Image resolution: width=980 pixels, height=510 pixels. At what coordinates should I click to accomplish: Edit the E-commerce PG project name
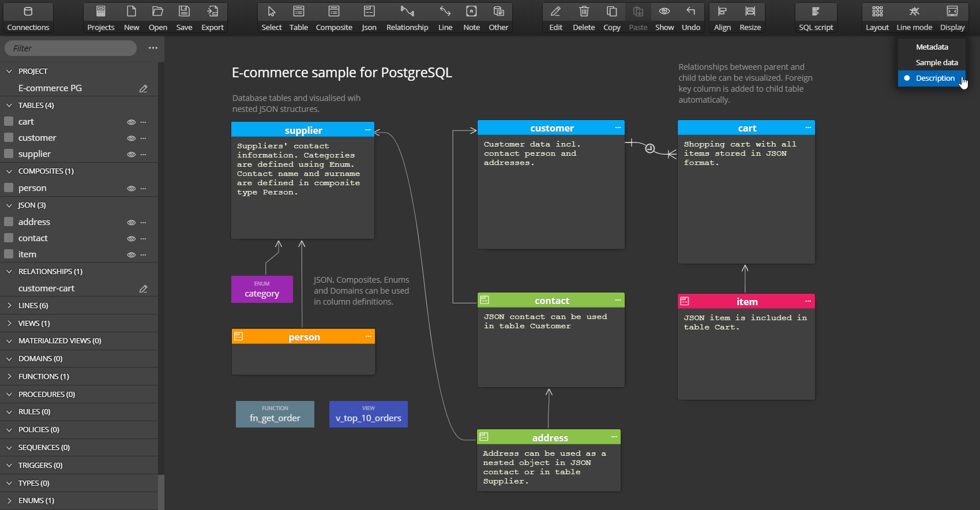pyautogui.click(x=144, y=89)
